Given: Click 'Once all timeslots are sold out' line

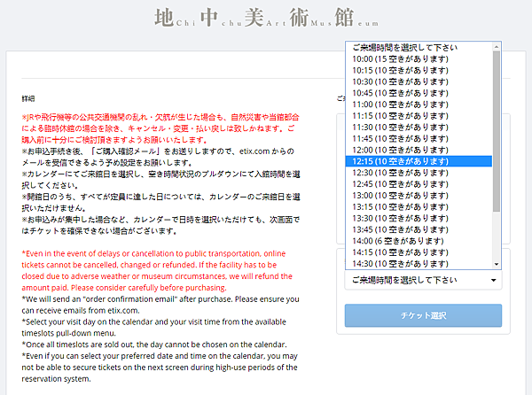Looking at the screenshot, I should (154, 345).
